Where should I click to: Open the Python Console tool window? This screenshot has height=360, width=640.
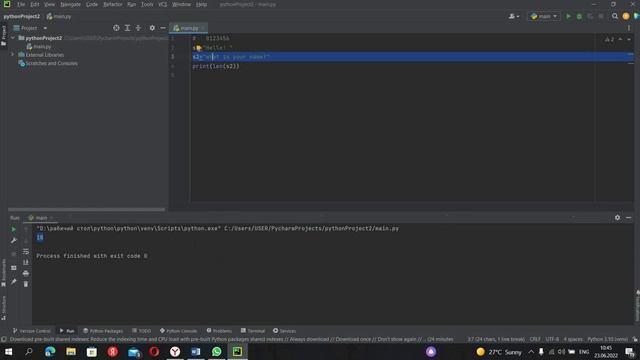178,331
